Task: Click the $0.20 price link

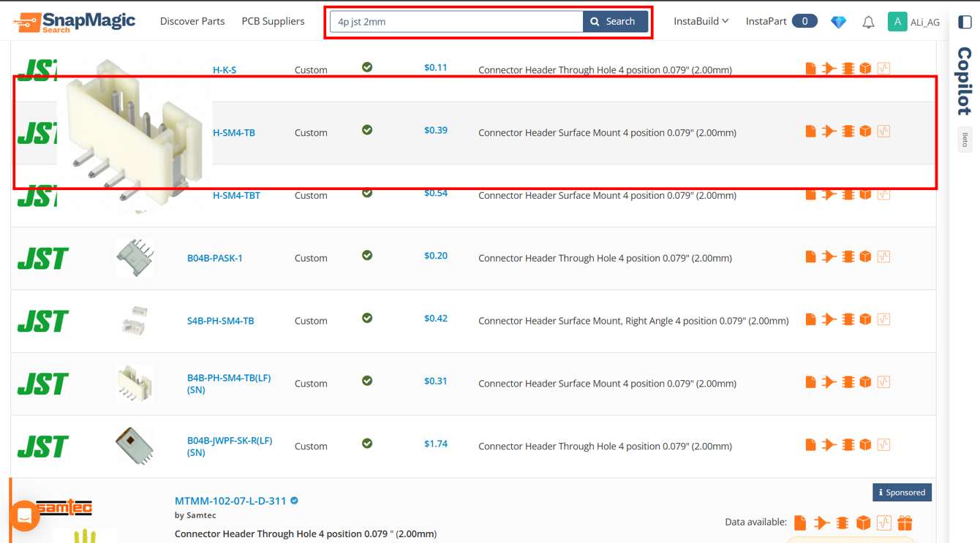Action: [436, 256]
